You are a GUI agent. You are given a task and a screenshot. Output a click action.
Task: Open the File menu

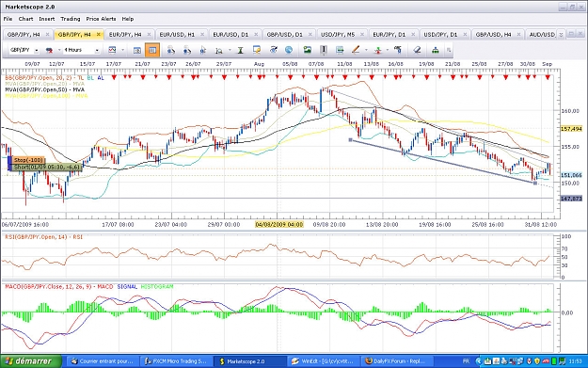coord(8,19)
